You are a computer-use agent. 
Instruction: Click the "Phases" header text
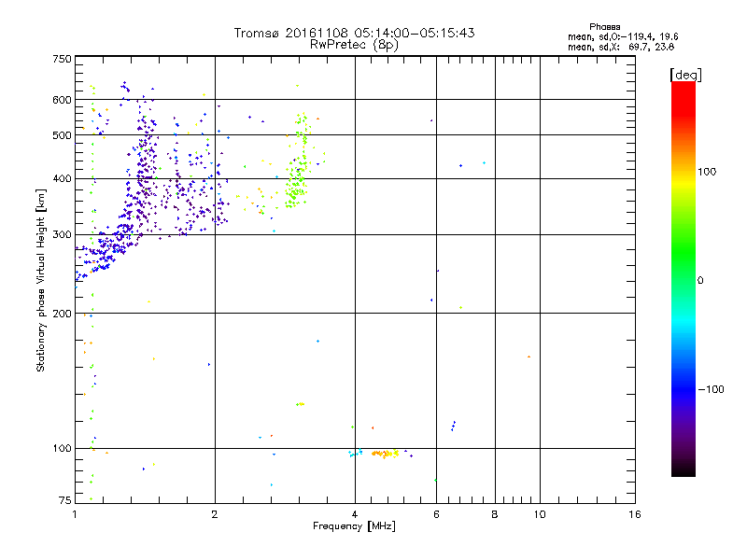pyautogui.click(x=604, y=27)
